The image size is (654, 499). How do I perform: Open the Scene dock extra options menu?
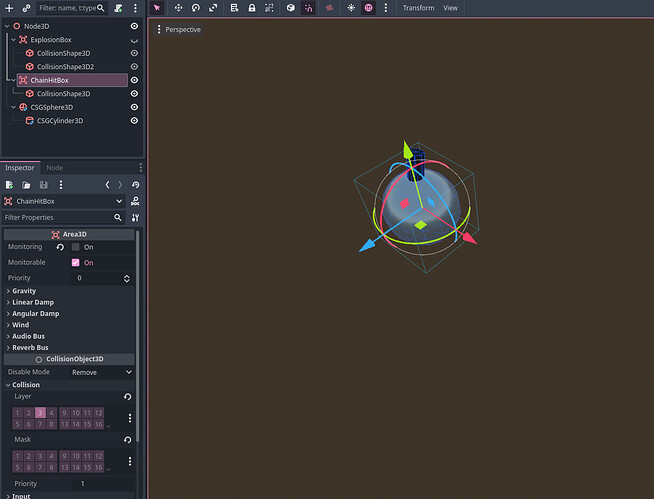[135, 8]
